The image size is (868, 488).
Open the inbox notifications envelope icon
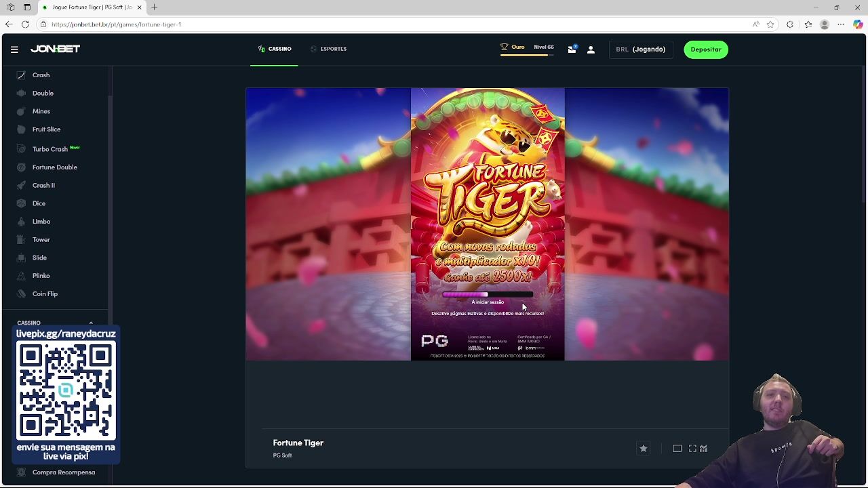[572, 49]
